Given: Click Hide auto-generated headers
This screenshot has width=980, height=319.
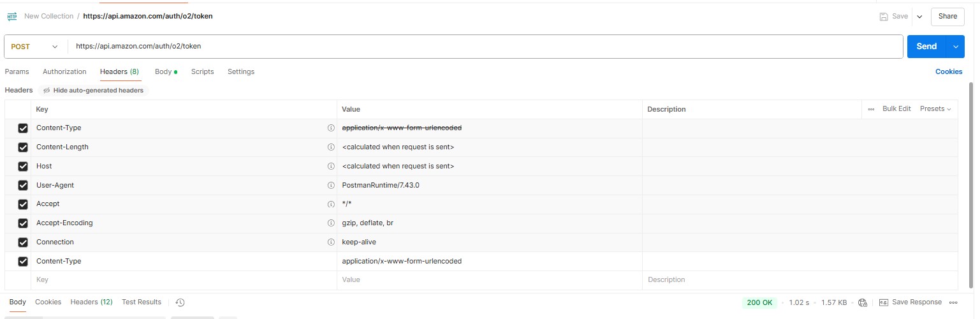Looking at the screenshot, I should 93,91.
